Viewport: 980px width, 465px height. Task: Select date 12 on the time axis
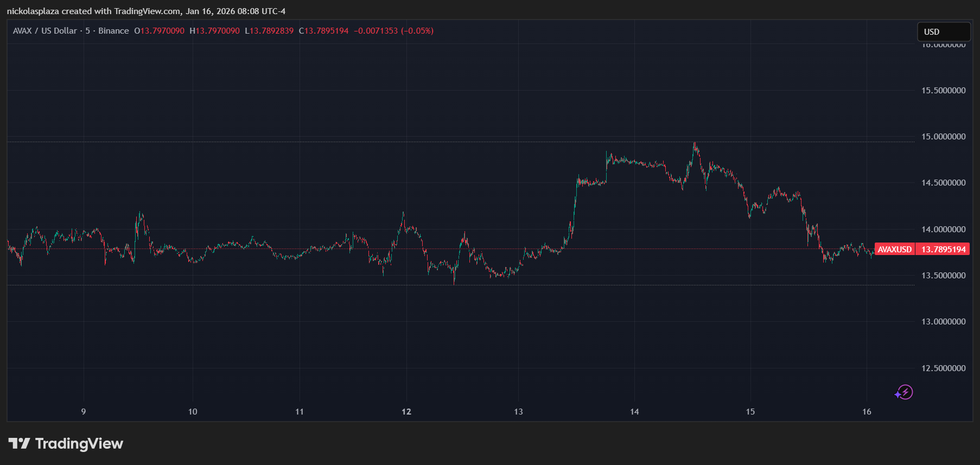point(406,412)
